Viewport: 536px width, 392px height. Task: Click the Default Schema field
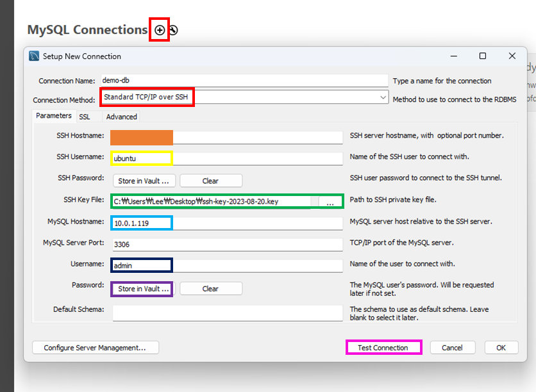[x=228, y=313]
